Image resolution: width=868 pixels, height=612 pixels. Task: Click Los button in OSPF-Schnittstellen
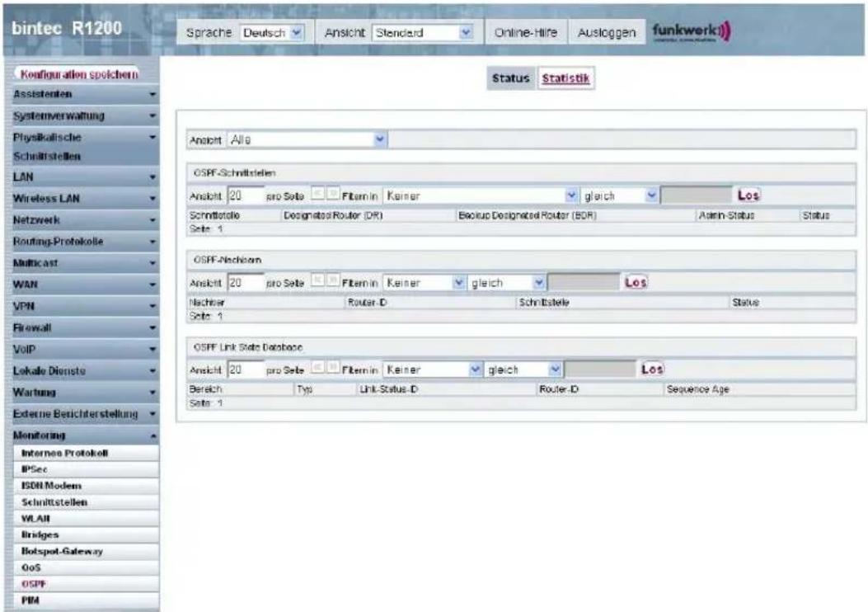748,195
